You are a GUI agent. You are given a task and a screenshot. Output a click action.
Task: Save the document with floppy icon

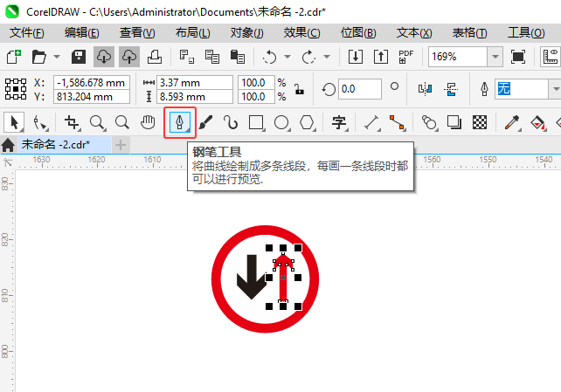point(79,57)
